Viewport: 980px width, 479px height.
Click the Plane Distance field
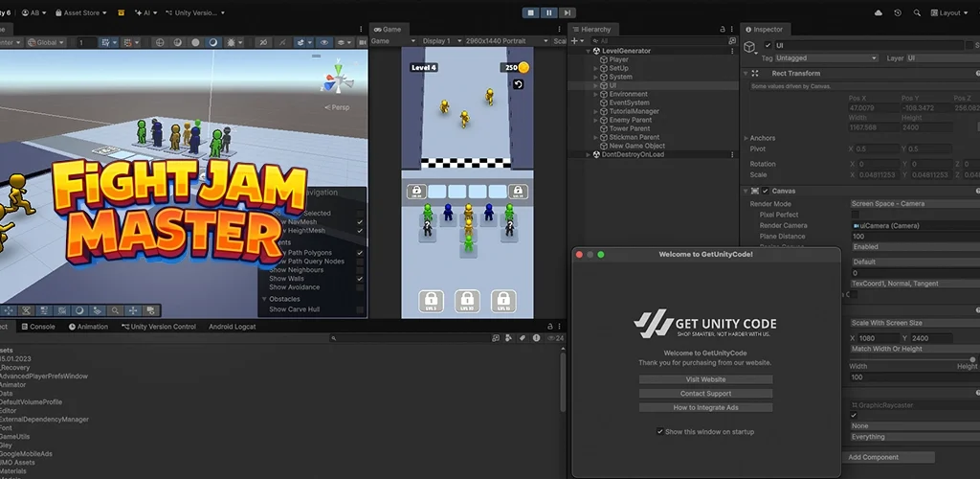tap(916, 237)
